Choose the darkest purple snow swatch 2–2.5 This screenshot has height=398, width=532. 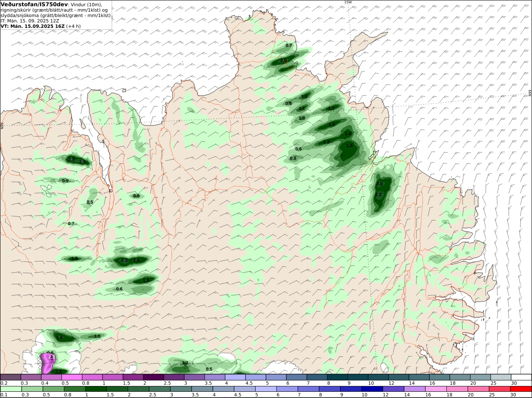click(153, 377)
